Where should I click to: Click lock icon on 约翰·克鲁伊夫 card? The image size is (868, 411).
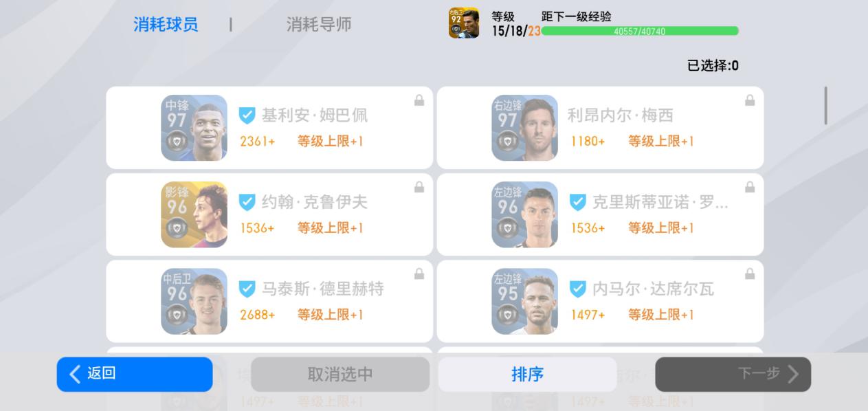419,188
